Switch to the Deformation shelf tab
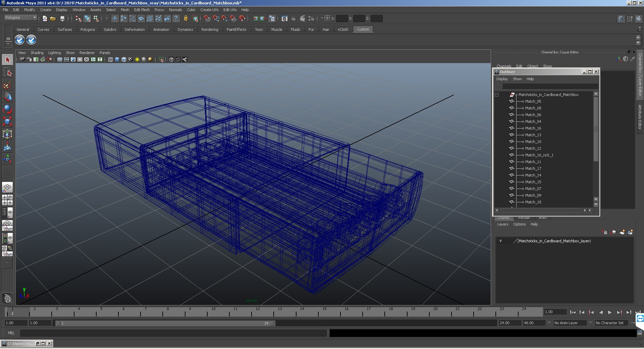The height and width of the screenshot is (349, 644). (x=135, y=30)
